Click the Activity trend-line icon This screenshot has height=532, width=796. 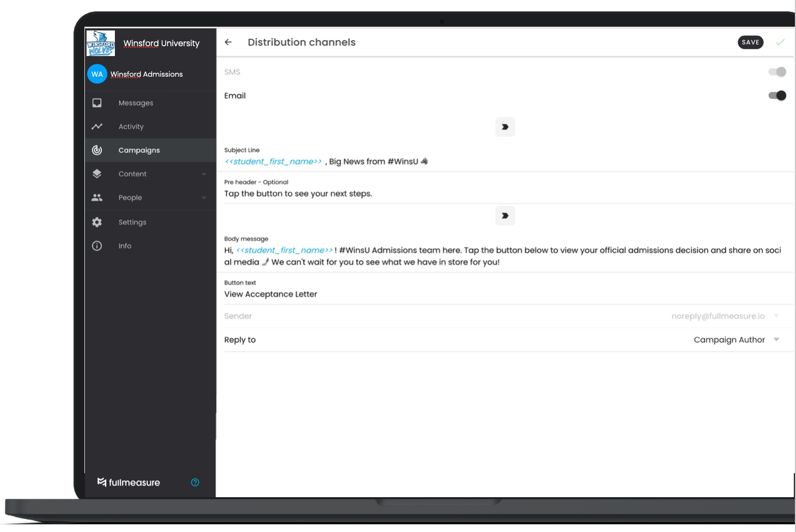pyautogui.click(x=97, y=126)
